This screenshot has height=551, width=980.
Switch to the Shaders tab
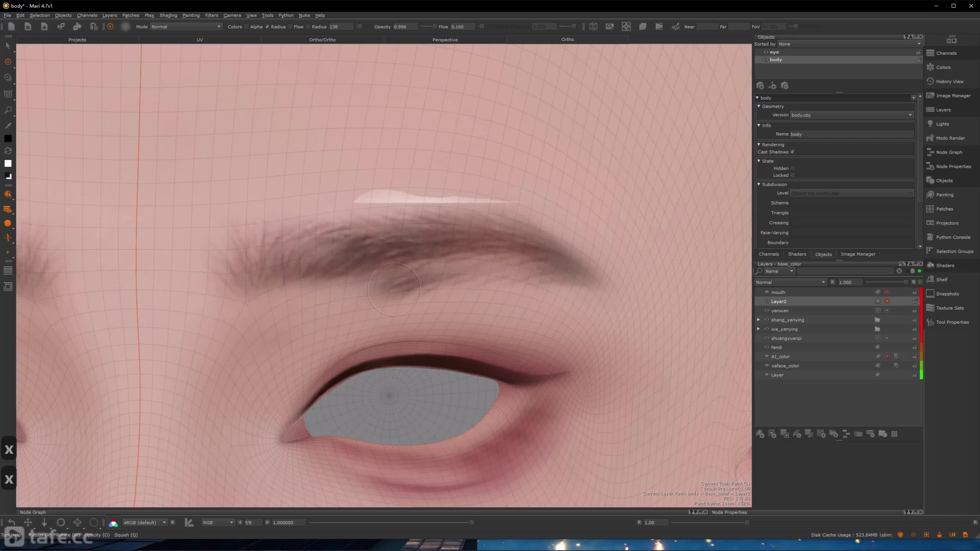(x=797, y=254)
